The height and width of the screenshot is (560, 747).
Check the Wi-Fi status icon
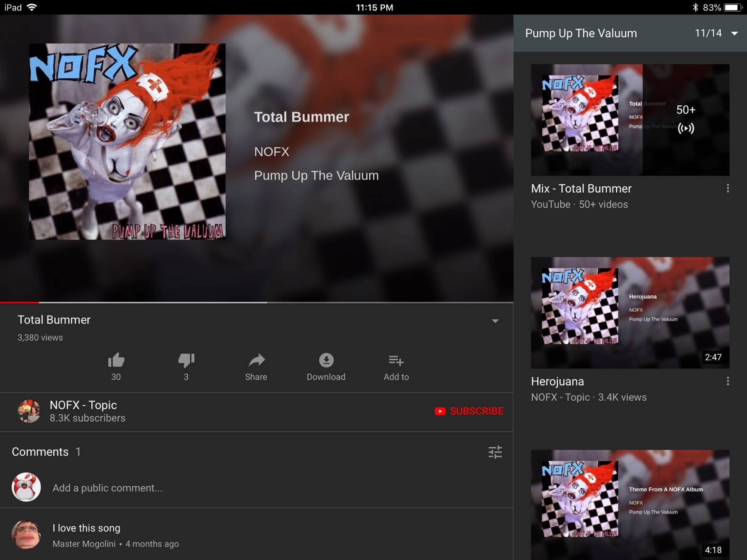coord(32,7)
